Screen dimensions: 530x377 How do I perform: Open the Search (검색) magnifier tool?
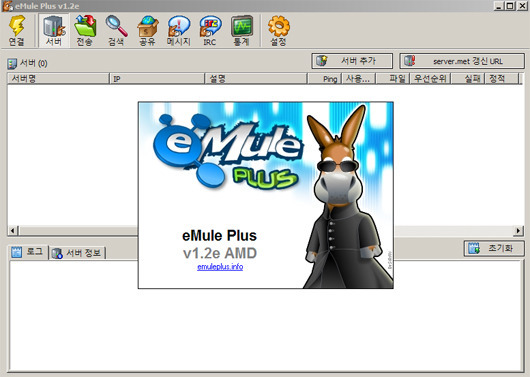pyautogui.click(x=116, y=31)
